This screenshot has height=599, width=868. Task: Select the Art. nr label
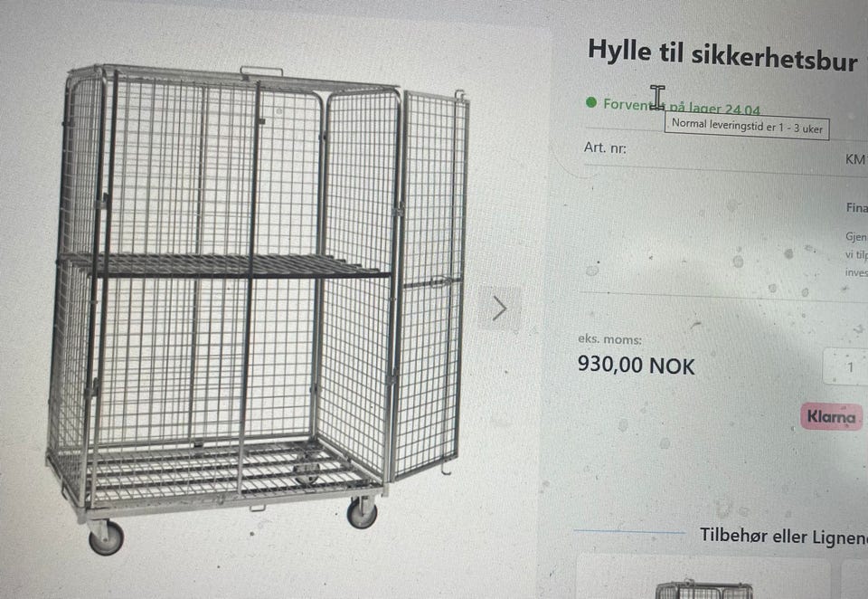pos(605,148)
